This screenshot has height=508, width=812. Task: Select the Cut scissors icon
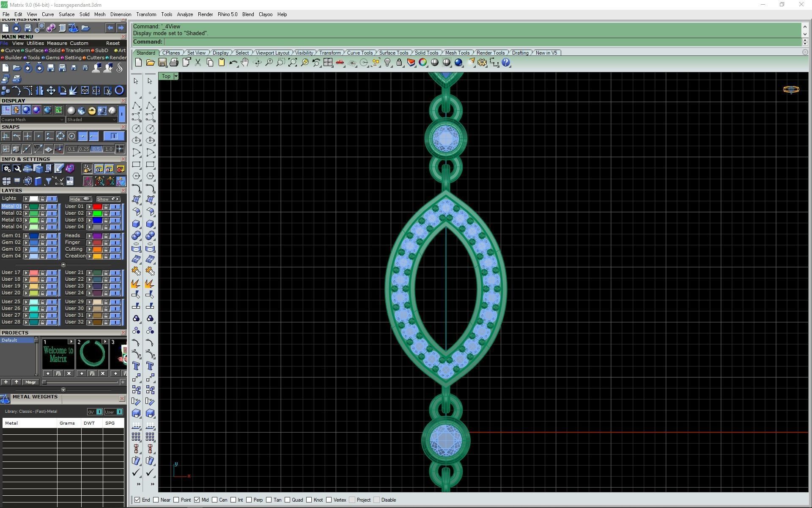coord(198,63)
